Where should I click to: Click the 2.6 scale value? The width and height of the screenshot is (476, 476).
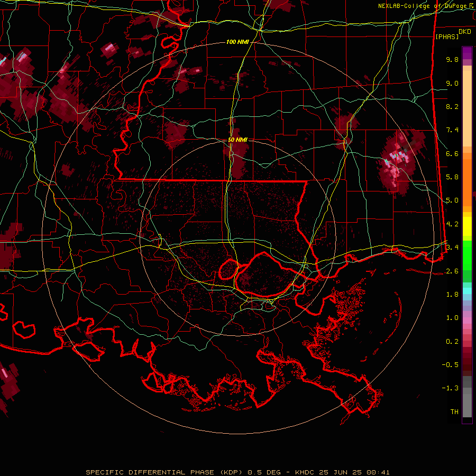coord(452,271)
